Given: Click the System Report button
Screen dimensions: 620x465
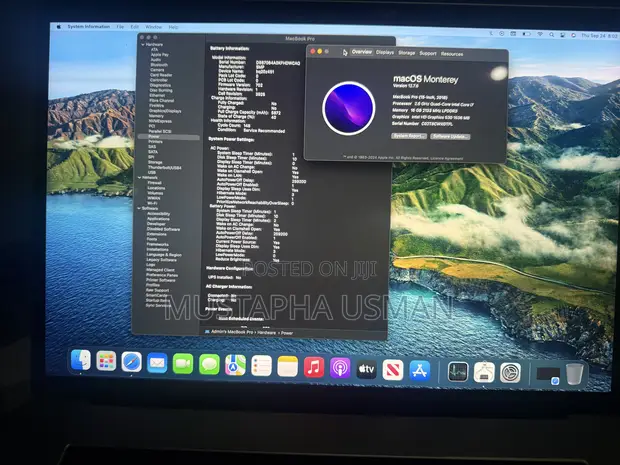Looking at the screenshot, I should (x=409, y=136).
